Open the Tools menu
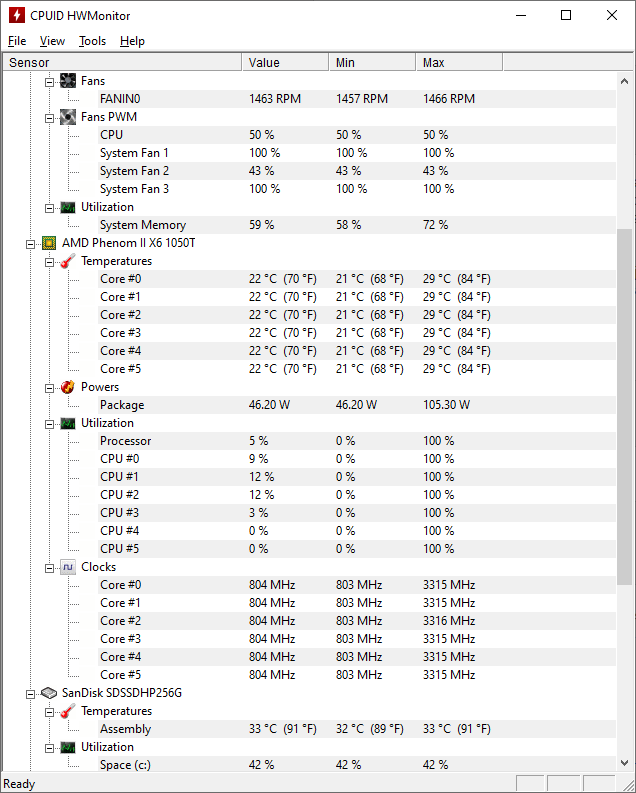The image size is (636, 793). click(92, 41)
